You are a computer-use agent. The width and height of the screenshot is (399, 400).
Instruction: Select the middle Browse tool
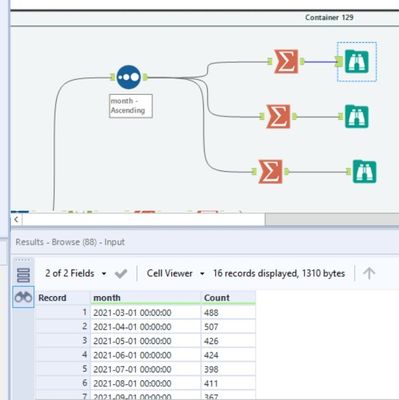(x=357, y=116)
